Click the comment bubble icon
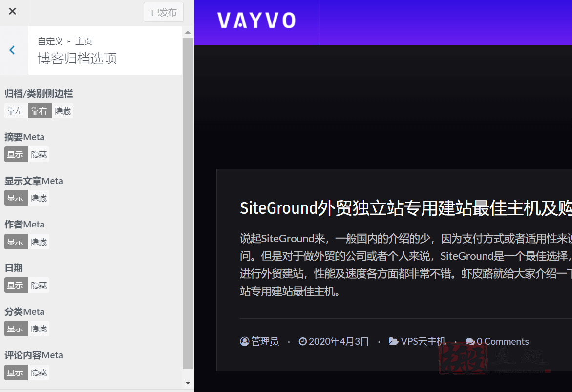Screen dimensions: 572x392 point(470,341)
